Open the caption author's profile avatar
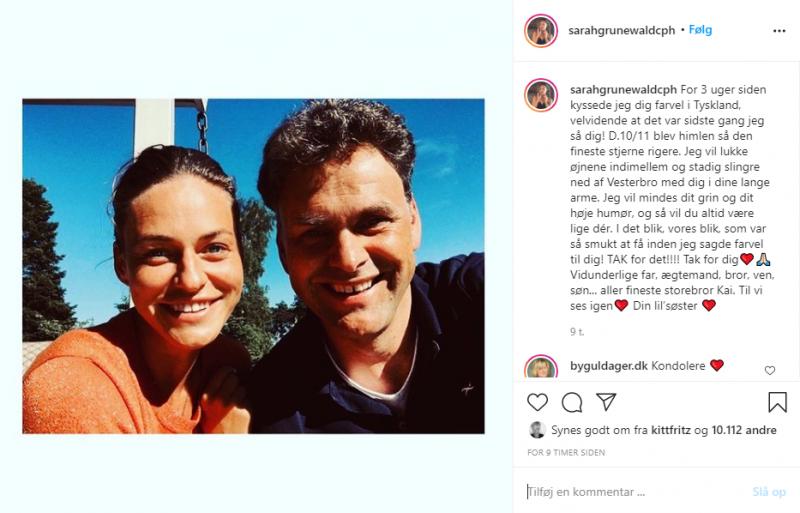The height and width of the screenshot is (513, 800). tap(541, 95)
